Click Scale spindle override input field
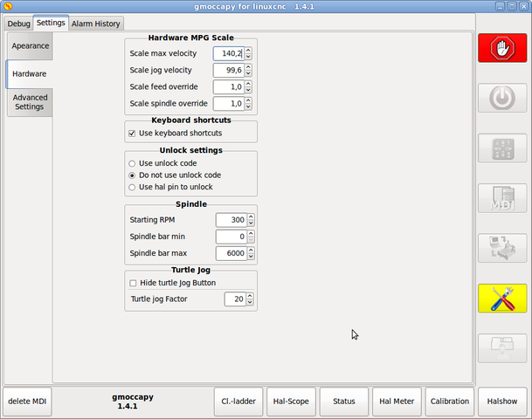Image resolution: width=532 pixels, height=419 pixels. [229, 104]
